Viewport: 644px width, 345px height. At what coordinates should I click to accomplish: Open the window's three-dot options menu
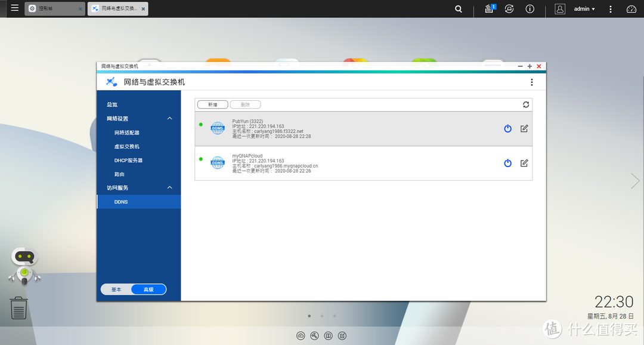coord(531,82)
